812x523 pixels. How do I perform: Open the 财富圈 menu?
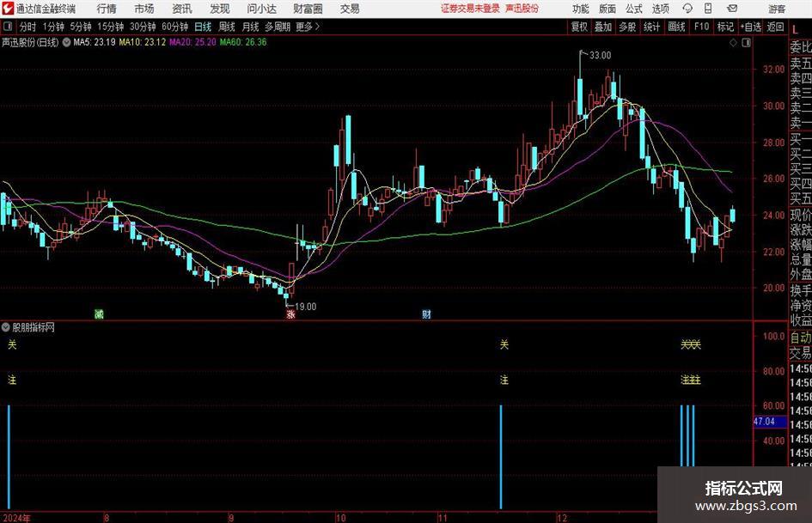tap(308, 9)
